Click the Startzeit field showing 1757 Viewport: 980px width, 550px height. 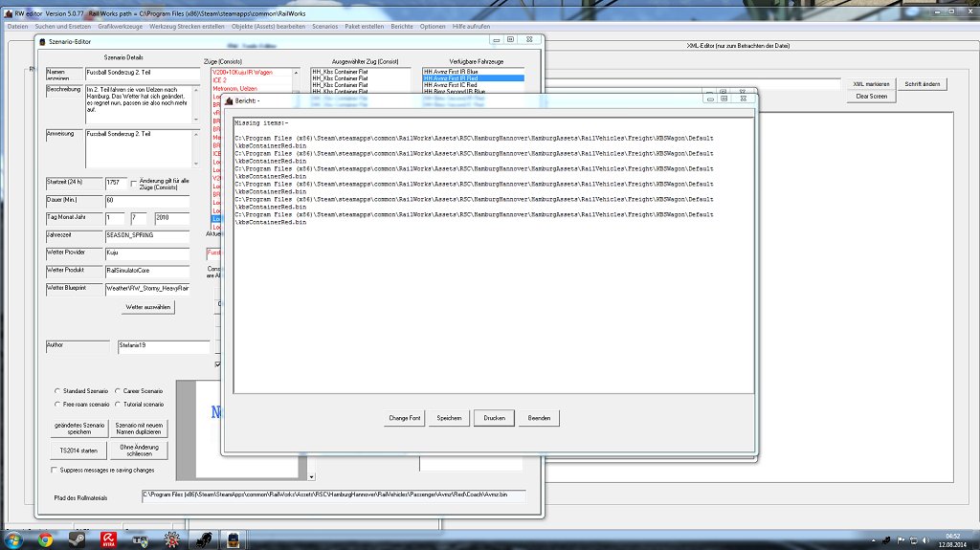[x=116, y=183]
